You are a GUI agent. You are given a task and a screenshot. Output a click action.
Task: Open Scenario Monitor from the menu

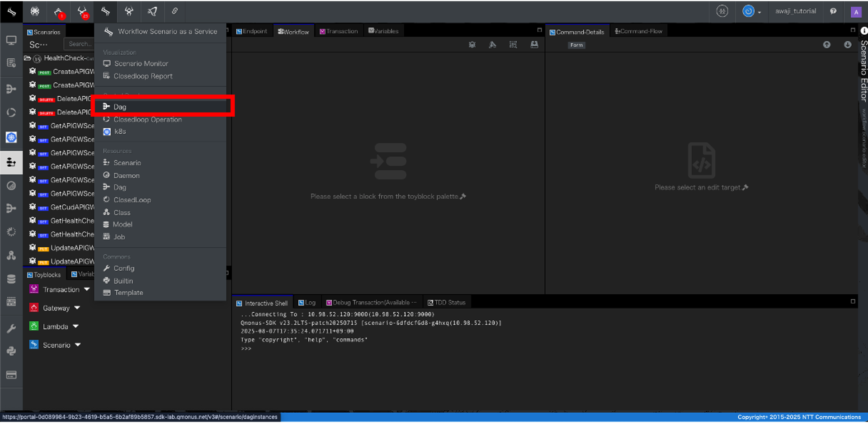tap(141, 64)
